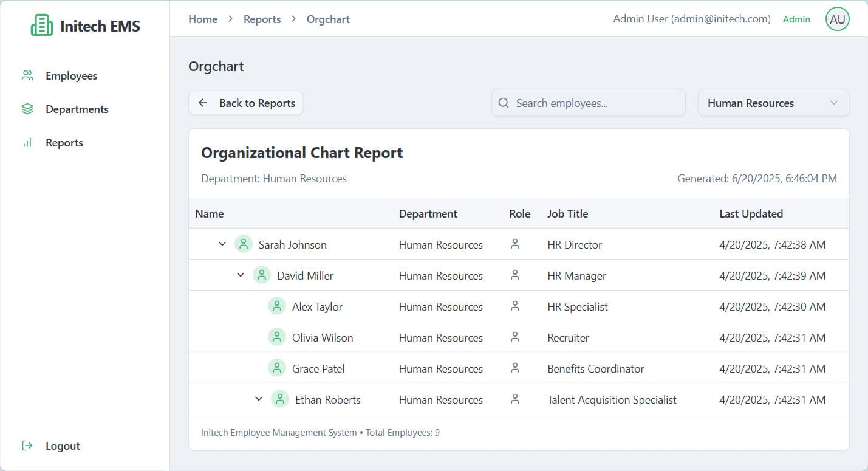Open Departments in the sidebar menu
This screenshot has width=868, height=471.
click(77, 109)
